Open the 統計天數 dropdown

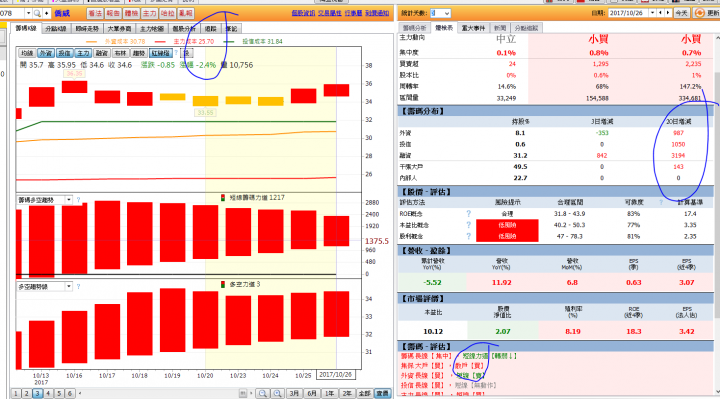pos(446,13)
